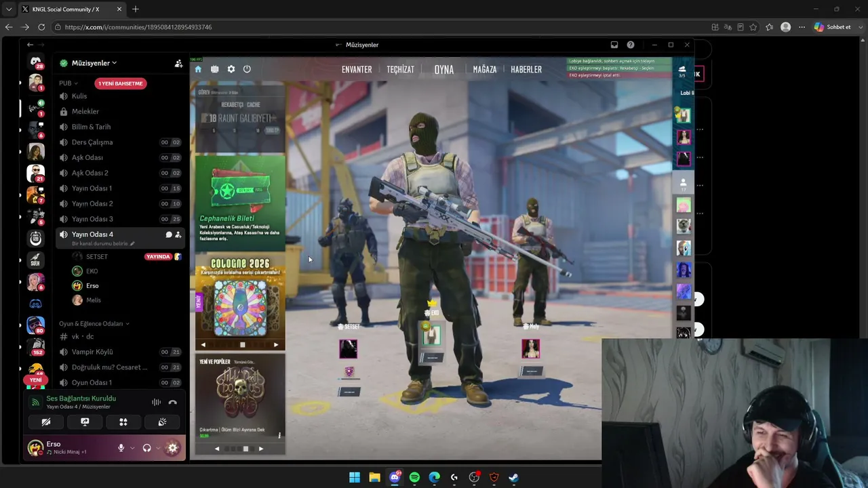Go to previous Yeni ve Popüler item
868x488 pixels.
(217, 449)
